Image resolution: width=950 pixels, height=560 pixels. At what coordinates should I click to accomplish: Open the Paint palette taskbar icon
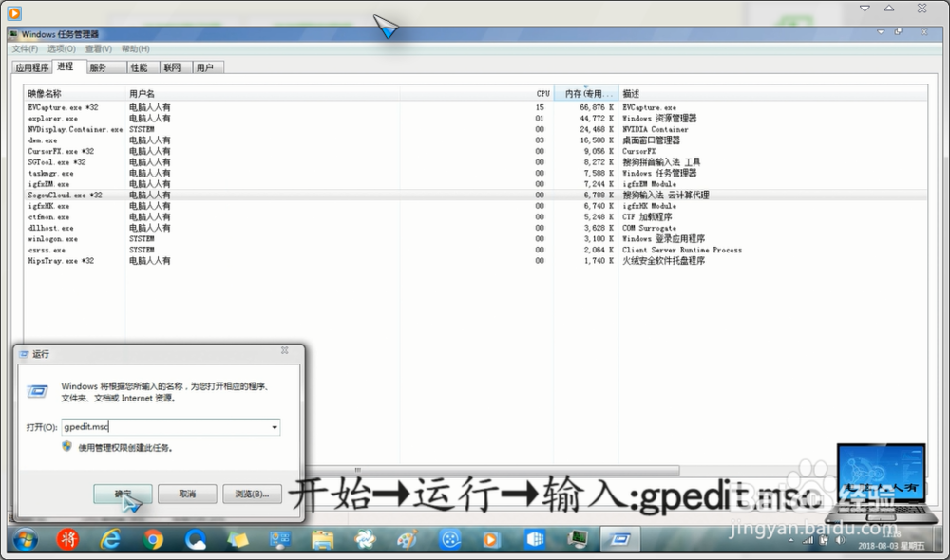[408, 539]
